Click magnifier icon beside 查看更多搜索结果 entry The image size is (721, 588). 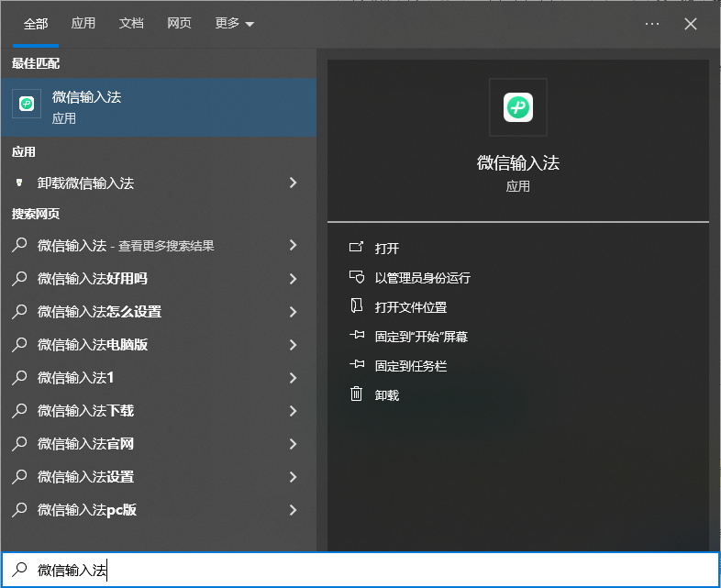(19, 245)
